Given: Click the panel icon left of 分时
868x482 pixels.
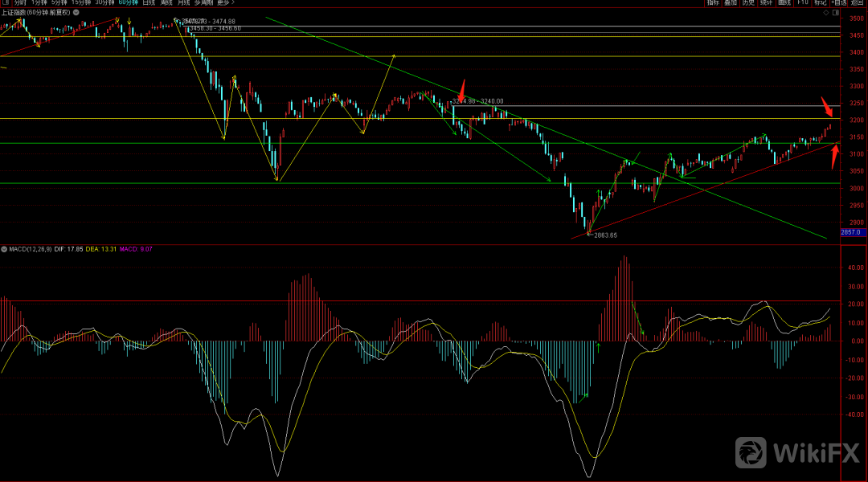Looking at the screenshot, I should (5, 3).
